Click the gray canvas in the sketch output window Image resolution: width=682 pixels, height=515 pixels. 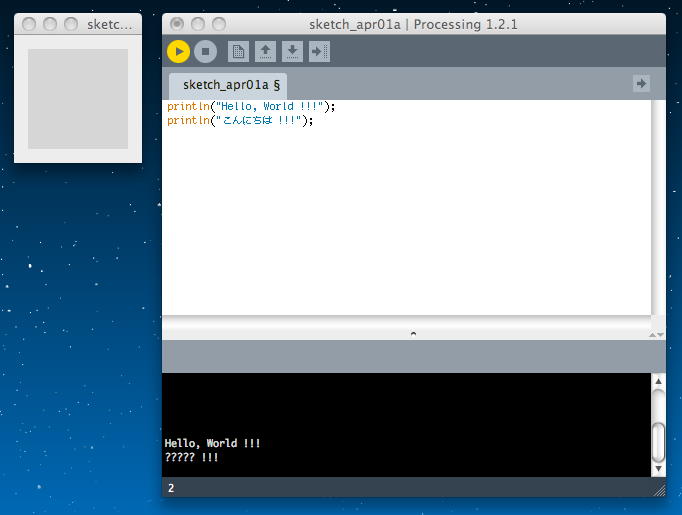77,98
